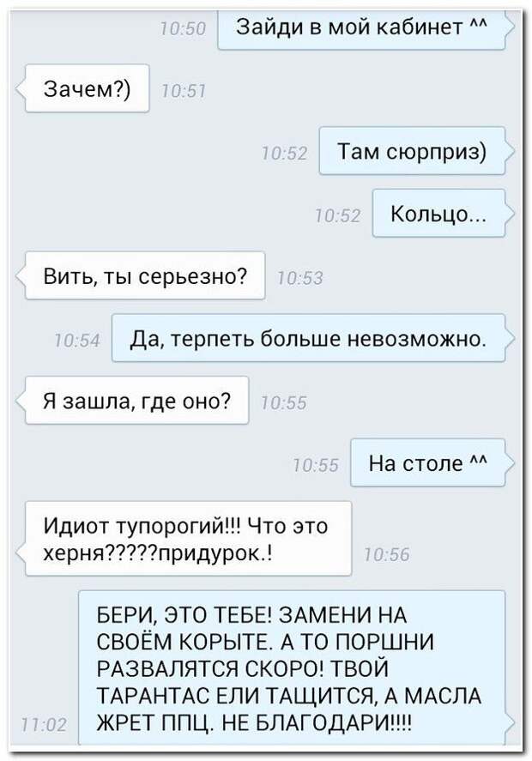The image size is (532, 761).
Task: Tap the 'Я зашла, где оно?' message
Action: click(x=137, y=401)
